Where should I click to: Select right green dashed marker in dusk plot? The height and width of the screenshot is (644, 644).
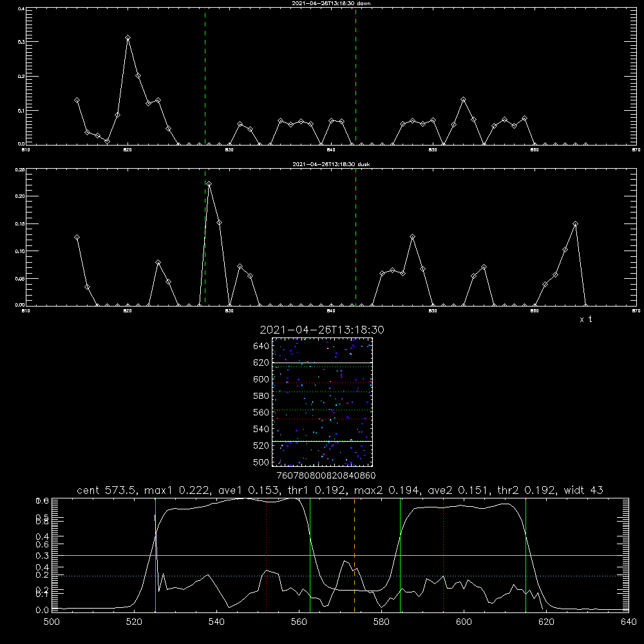pyautogui.click(x=355, y=237)
